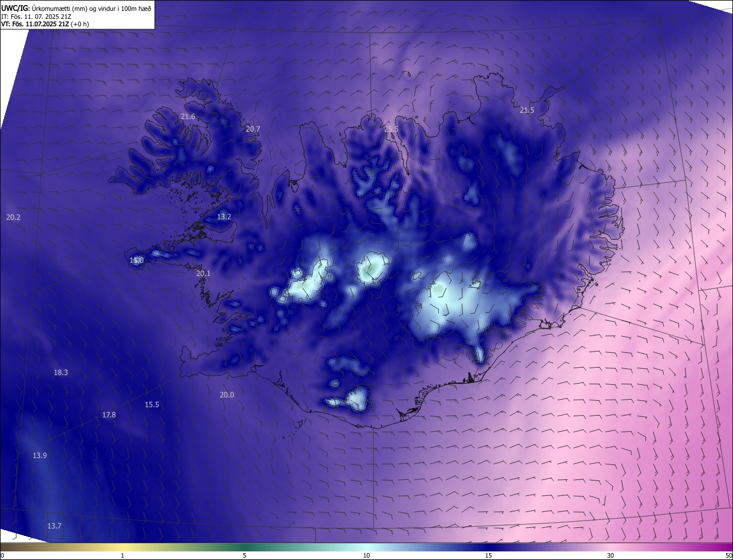Select the 20.2 value label
This screenshot has width=733, height=560.
pyautogui.click(x=13, y=217)
